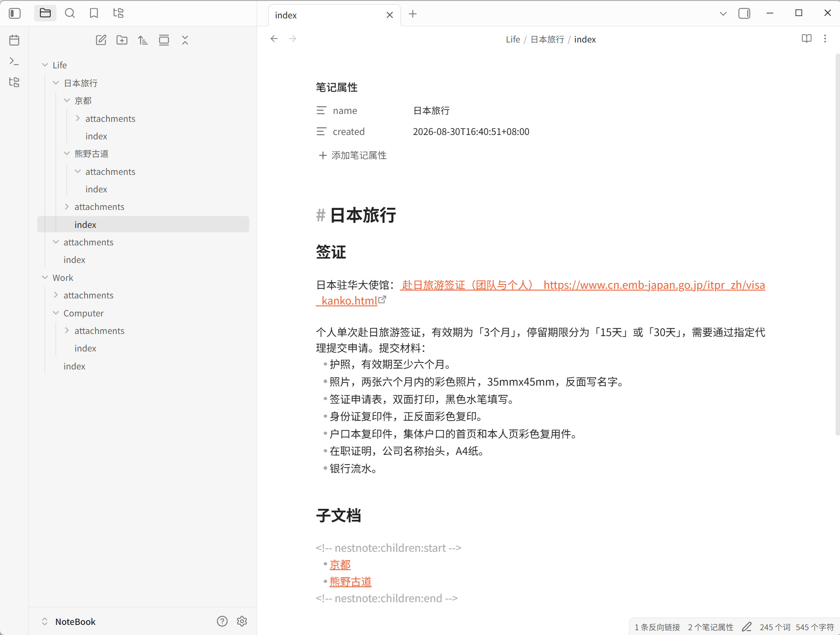Viewport: 840px width, 635px height.
Task: Open the note's more options menu
Action: [825, 39]
